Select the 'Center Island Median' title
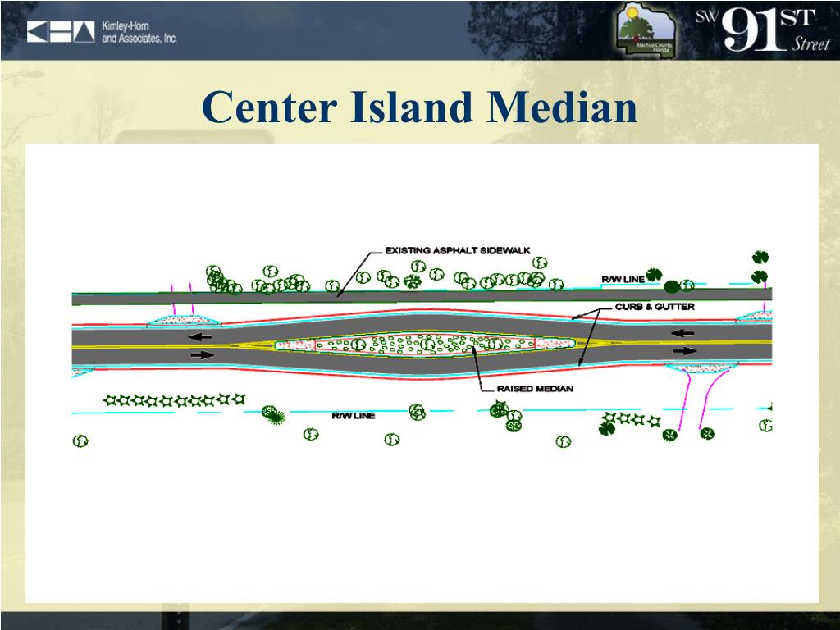 (419, 107)
